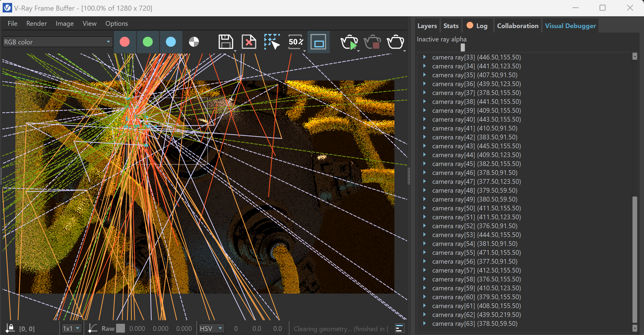Start interactive render with the teapot play icon

349,42
